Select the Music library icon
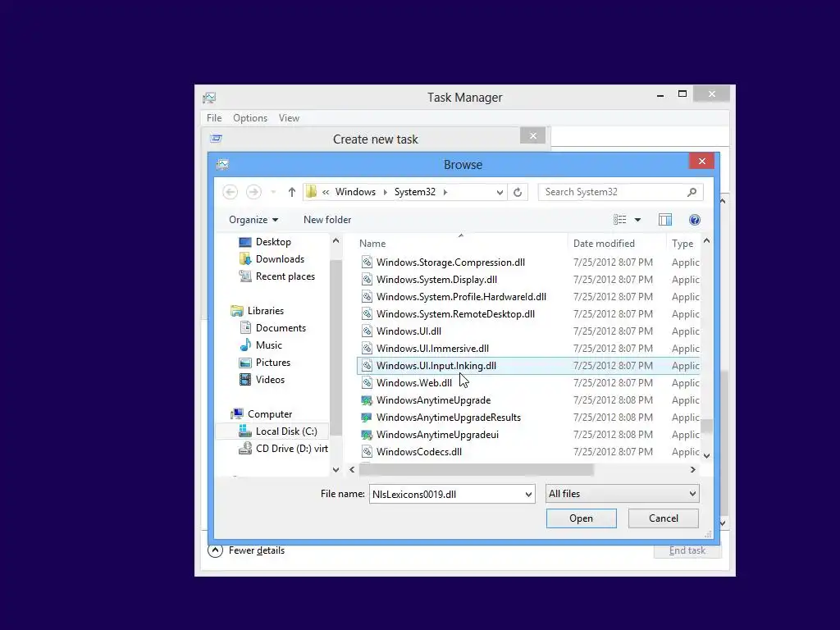840x630 pixels. click(245, 345)
